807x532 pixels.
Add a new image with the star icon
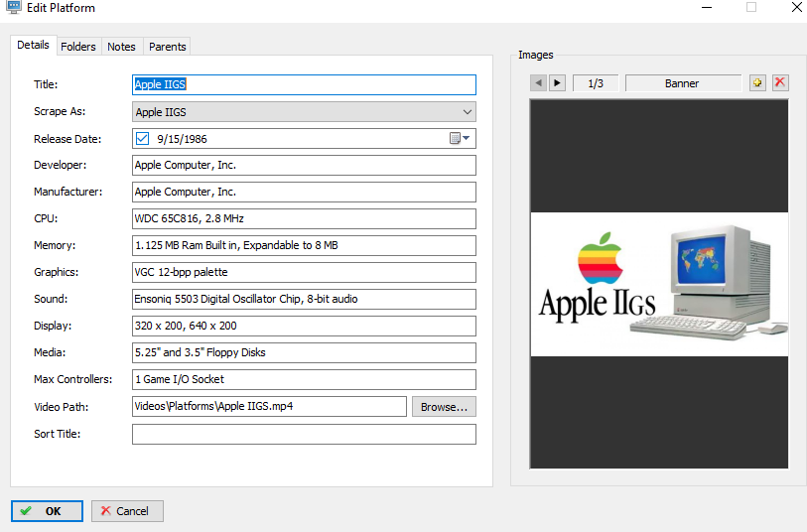(757, 82)
